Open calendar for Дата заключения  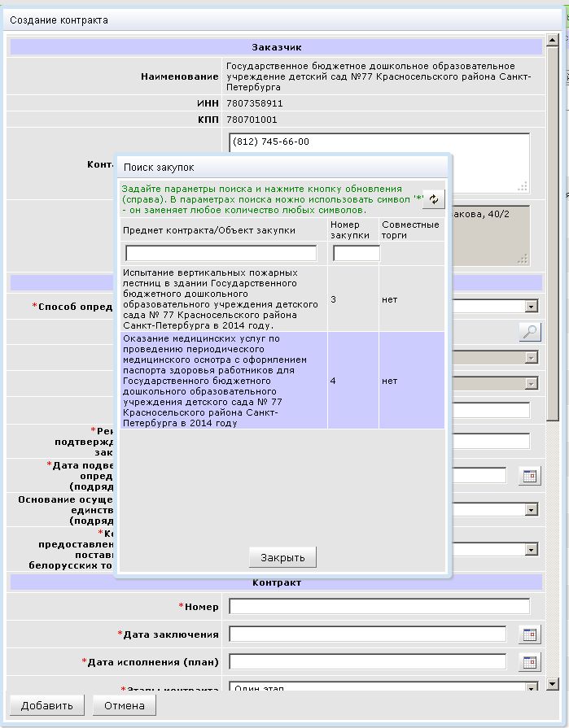[x=529, y=634]
